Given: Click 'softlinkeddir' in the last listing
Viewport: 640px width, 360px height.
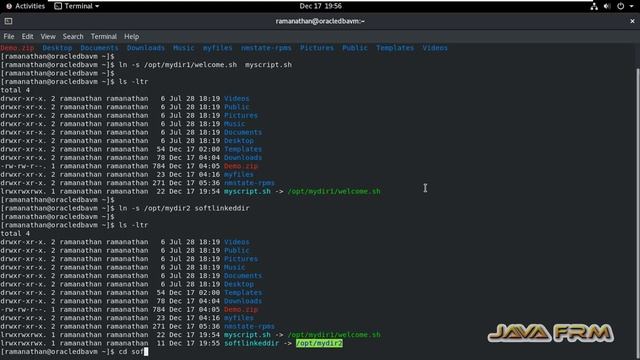Looking at the screenshot, I should tap(251, 343).
